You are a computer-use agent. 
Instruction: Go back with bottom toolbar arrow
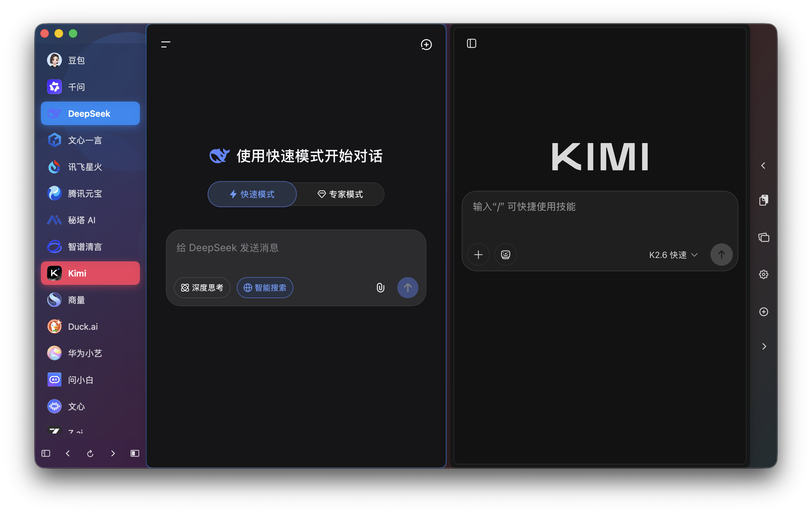pos(68,453)
